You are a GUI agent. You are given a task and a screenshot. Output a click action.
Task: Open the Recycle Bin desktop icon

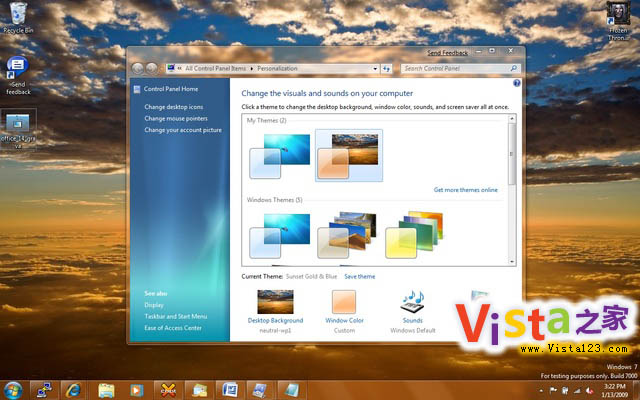tap(18, 18)
